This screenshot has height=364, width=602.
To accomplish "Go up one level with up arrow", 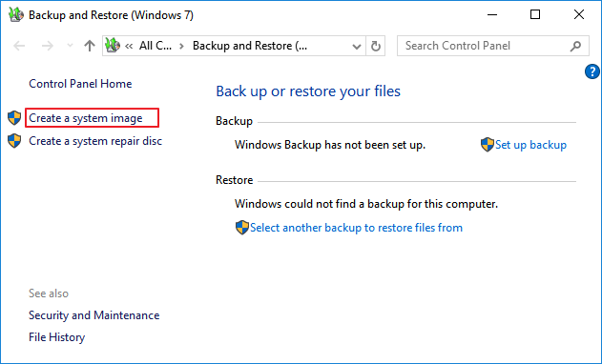I will point(90,46).
